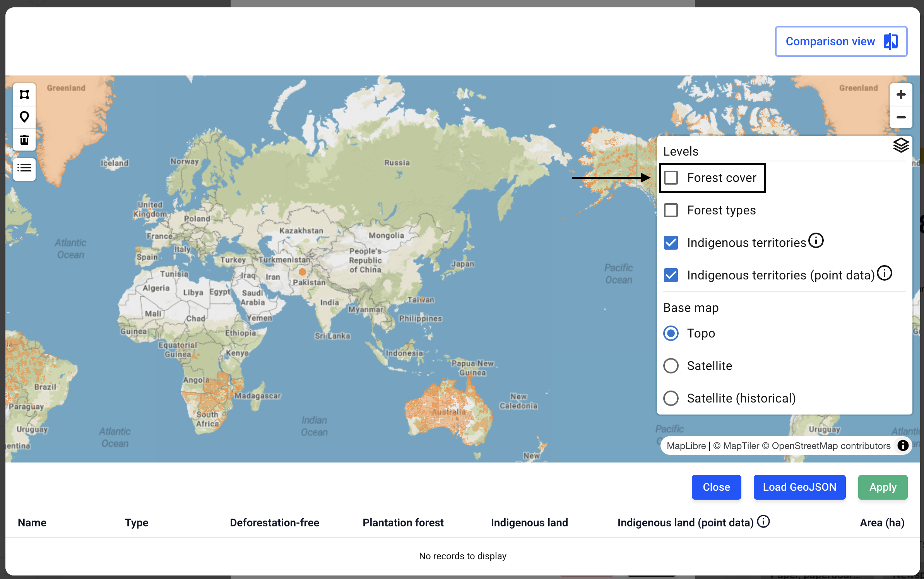Enable the Forest cover checkbox
The height and width of the screenshot is (579, 924).
pyautogui.click(x=671, y=178)
